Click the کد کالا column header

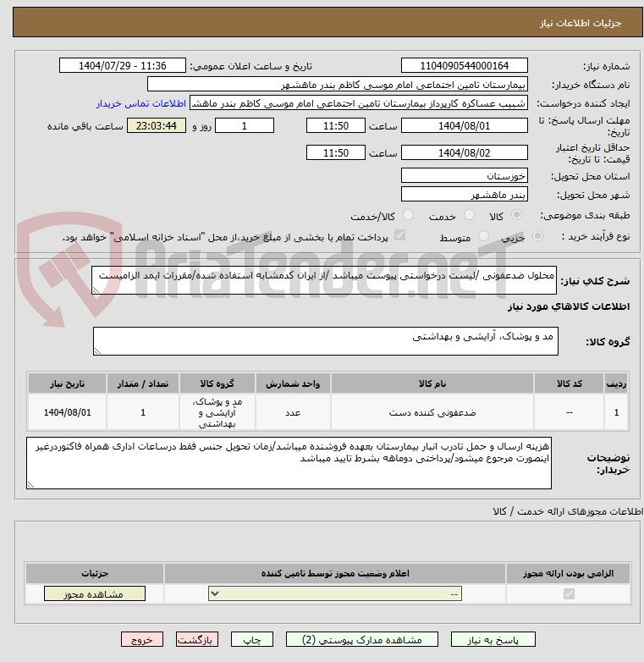[569, 383]
